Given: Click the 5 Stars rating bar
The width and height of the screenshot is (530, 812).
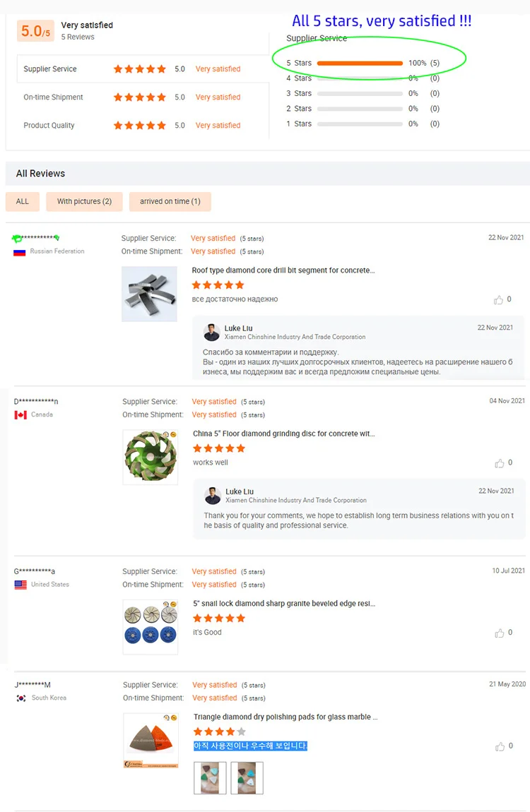Looking at the screenshot, I should (x=360, y=63).
